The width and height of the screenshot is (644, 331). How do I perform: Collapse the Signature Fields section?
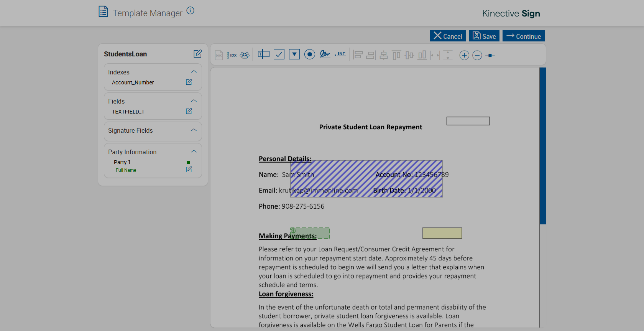coord(194,130)
